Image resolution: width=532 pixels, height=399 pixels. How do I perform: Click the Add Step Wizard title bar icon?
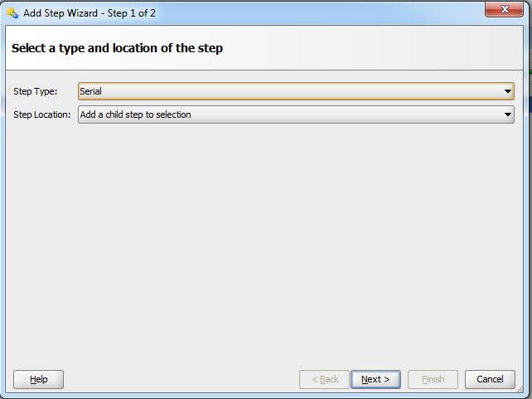coord(12,13)
